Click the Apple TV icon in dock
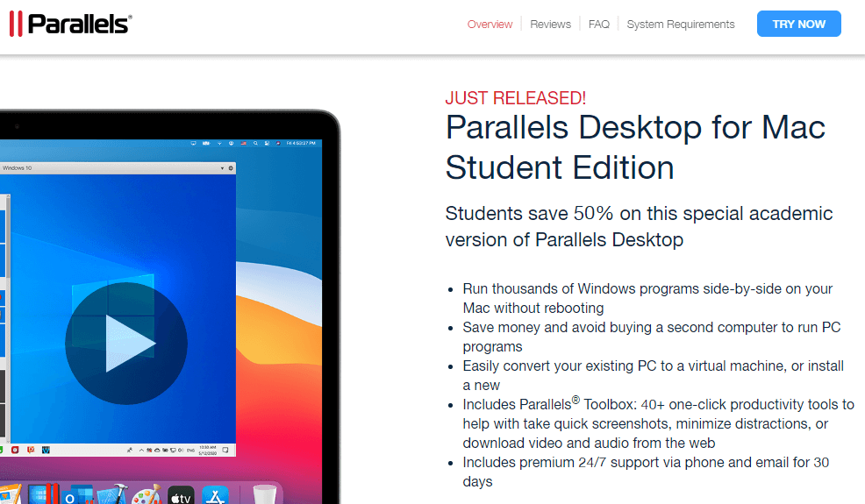 click(181, 495)
